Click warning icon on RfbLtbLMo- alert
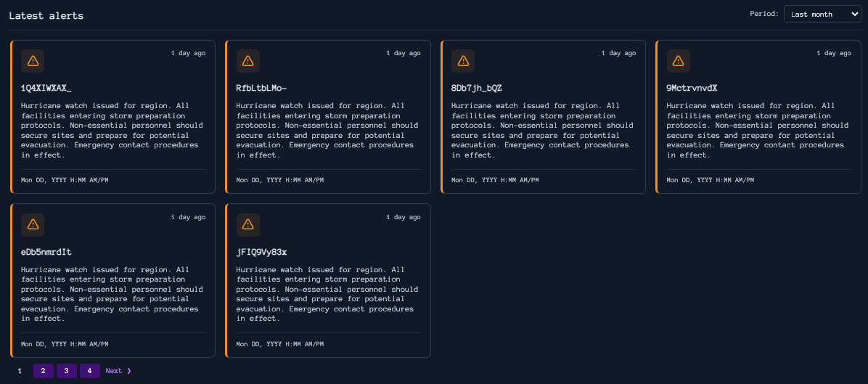 tap(247, 61)
